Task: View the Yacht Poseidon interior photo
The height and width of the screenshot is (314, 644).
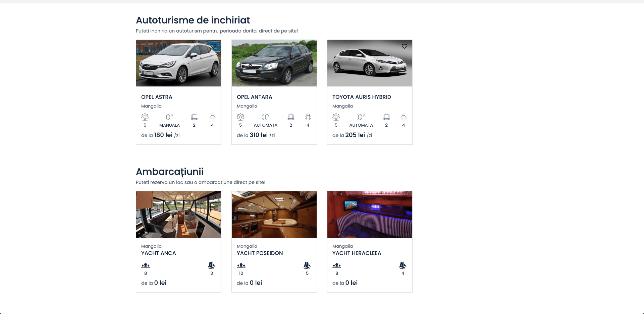Action: pyautogui.click(x=274, y=215)
